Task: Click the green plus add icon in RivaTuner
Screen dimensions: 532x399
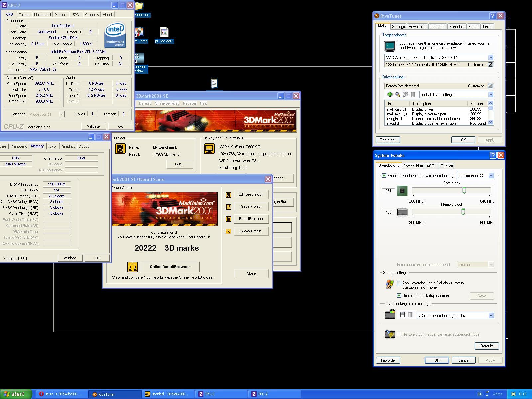Action: [390, 95]
